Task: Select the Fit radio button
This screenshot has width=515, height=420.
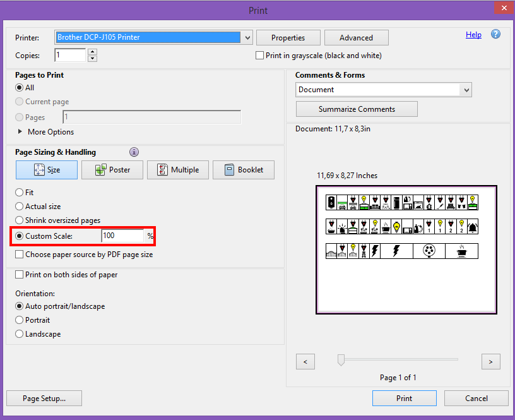Action: tap(20, 193)
